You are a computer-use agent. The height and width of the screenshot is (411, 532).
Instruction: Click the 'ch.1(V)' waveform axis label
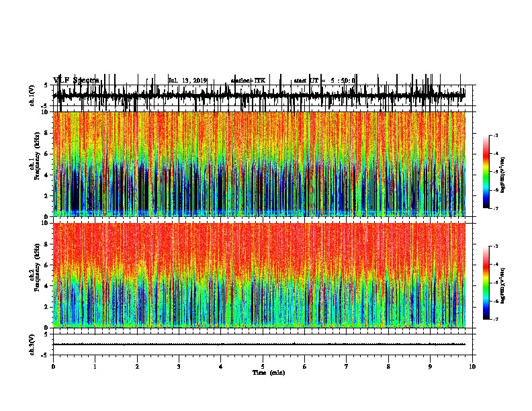pos(32,95)
